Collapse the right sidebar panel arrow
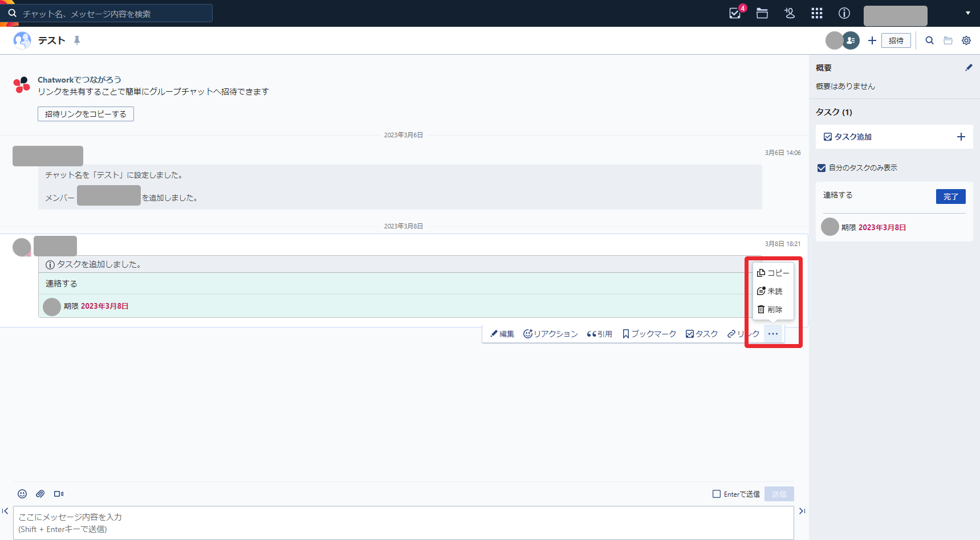The width and height of the screenshot is (980, 540). (x=802, y=511)
